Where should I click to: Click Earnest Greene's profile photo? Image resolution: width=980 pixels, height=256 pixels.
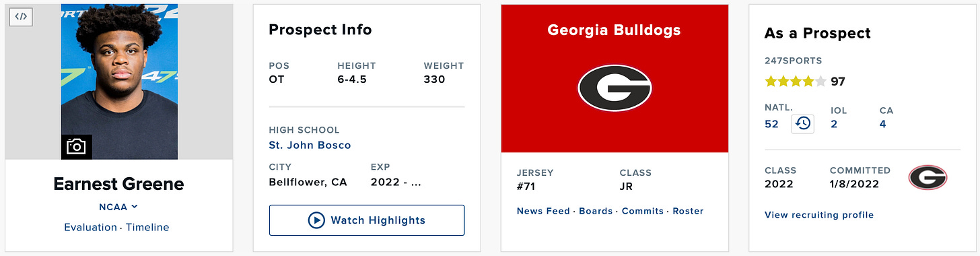pos(119,82)
